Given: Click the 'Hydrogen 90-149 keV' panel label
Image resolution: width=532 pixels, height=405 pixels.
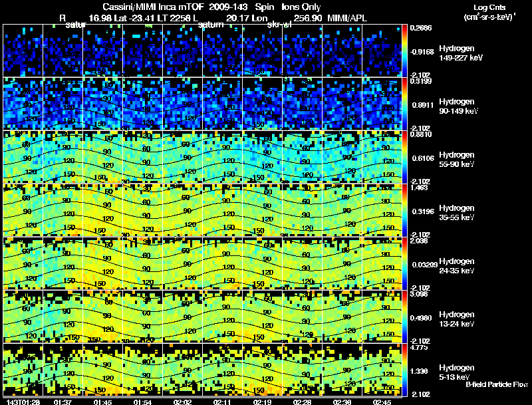Looking at the screenshot, I should 459,106.
